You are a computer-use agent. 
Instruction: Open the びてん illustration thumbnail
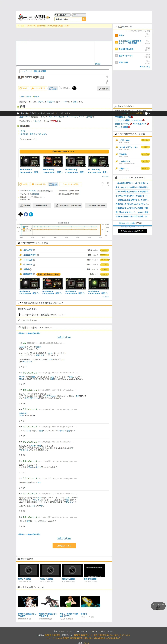(x=70, y=602)
